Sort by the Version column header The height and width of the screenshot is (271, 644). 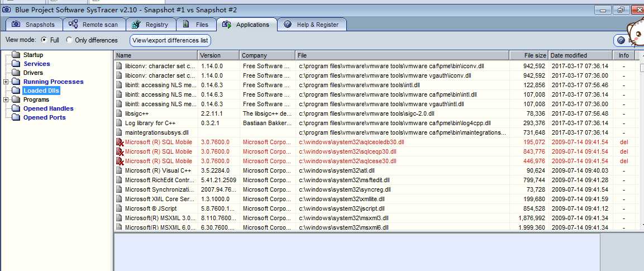218,55
